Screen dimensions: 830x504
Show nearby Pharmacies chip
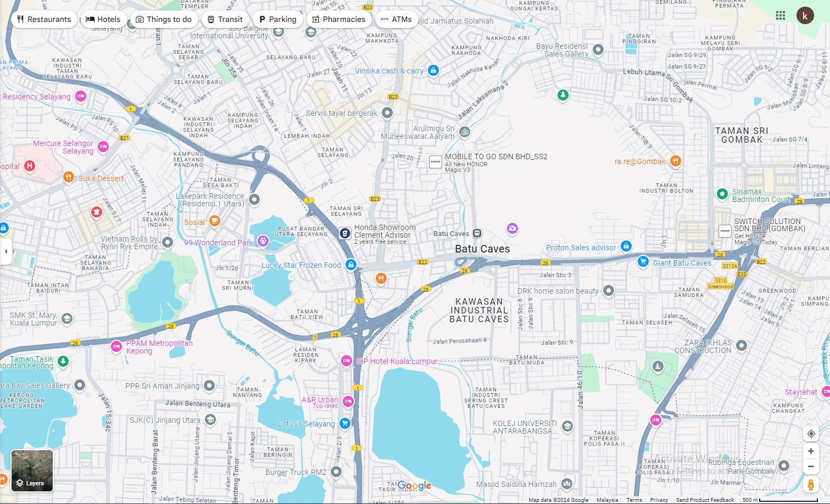pos(339,19)
